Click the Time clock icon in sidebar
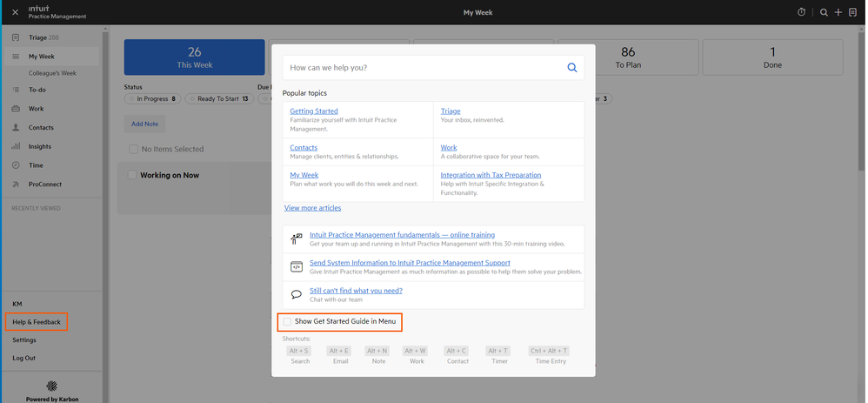This screenshot has height=403, width=868. (16, 165)
